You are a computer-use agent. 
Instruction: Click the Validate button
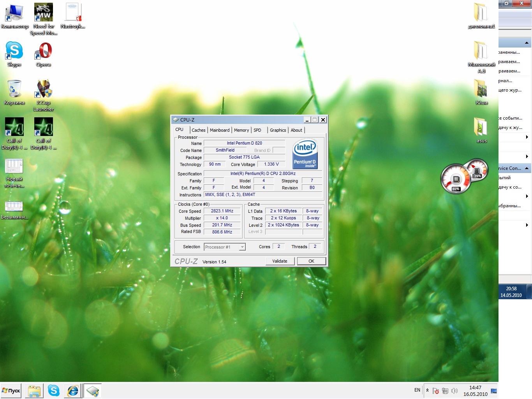(x=280, y=261)
